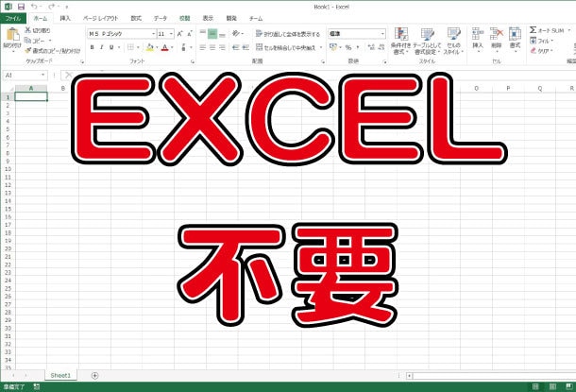Decrease font size with the smaller A
Image resolution: width=576 pixels, height=392 pixels.
190,34
